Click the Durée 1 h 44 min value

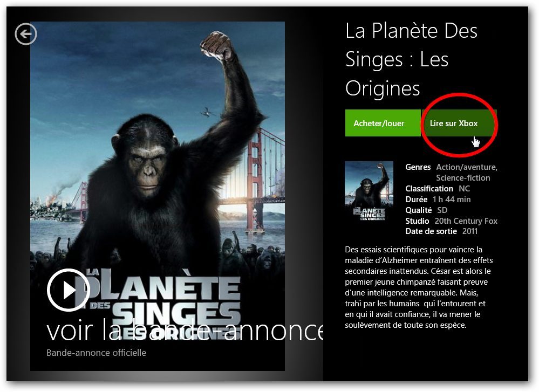pyautogui.click(x=452, y=200)
